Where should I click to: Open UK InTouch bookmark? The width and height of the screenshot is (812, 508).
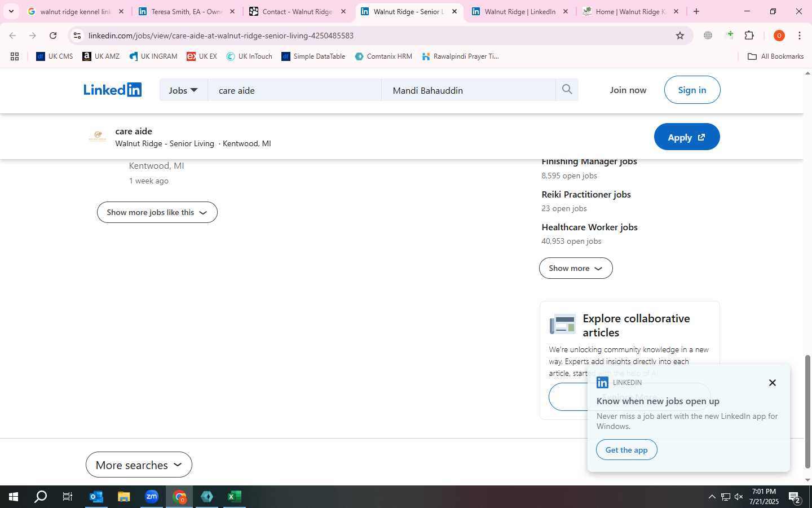click(249, 56)
